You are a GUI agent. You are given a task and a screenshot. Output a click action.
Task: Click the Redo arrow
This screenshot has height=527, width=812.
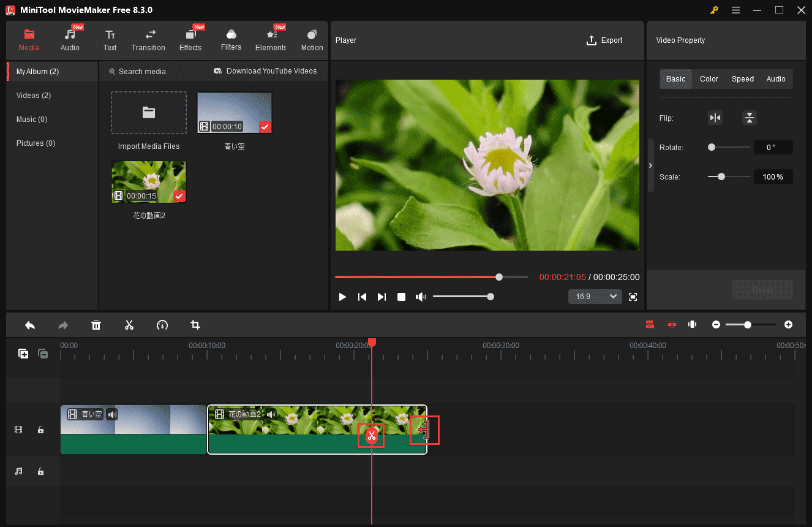tap(63, 325)
